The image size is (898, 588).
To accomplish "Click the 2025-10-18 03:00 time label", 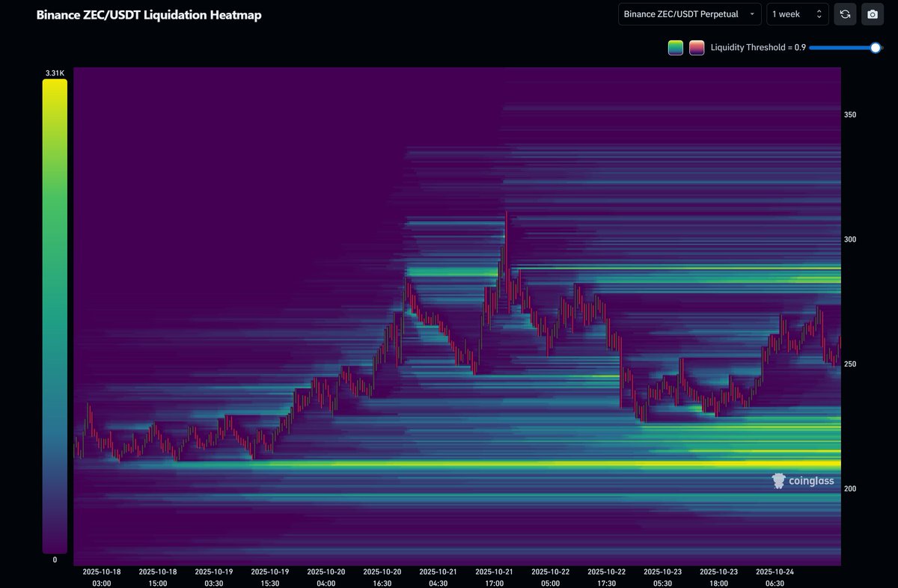I will coord(102,577).
